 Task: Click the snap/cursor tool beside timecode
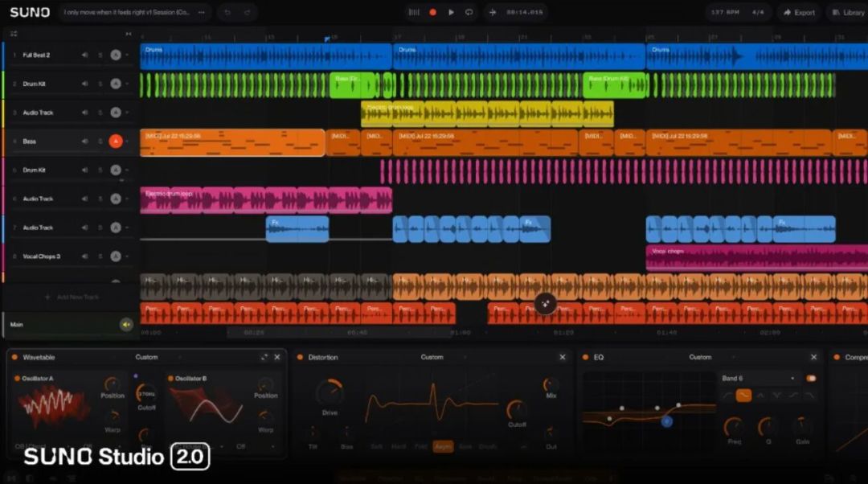tap(492, 12)
